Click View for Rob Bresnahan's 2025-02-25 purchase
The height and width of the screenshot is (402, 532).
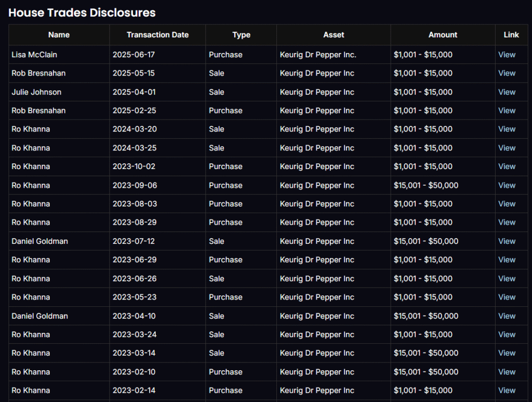(507, 111)
